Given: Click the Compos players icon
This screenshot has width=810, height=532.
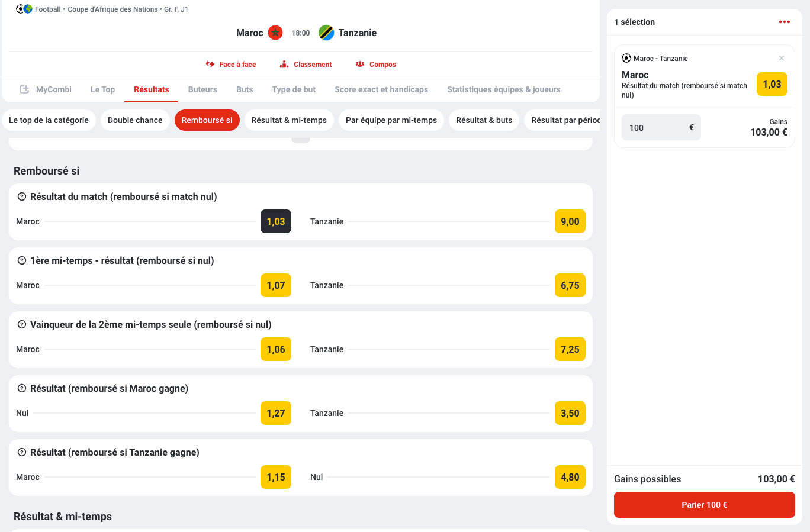Looking at the screenshot, I should click(x=360, y=64).
